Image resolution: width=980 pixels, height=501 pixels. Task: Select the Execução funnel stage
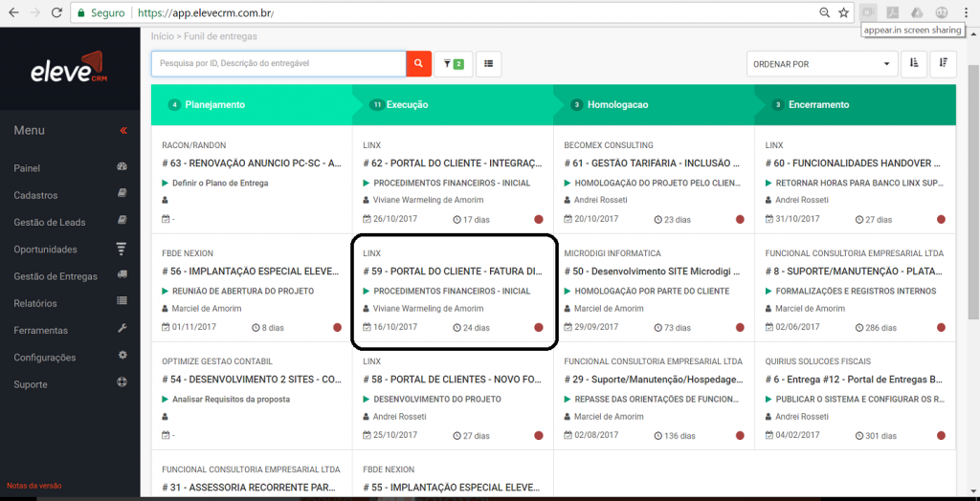pos(453,105)
